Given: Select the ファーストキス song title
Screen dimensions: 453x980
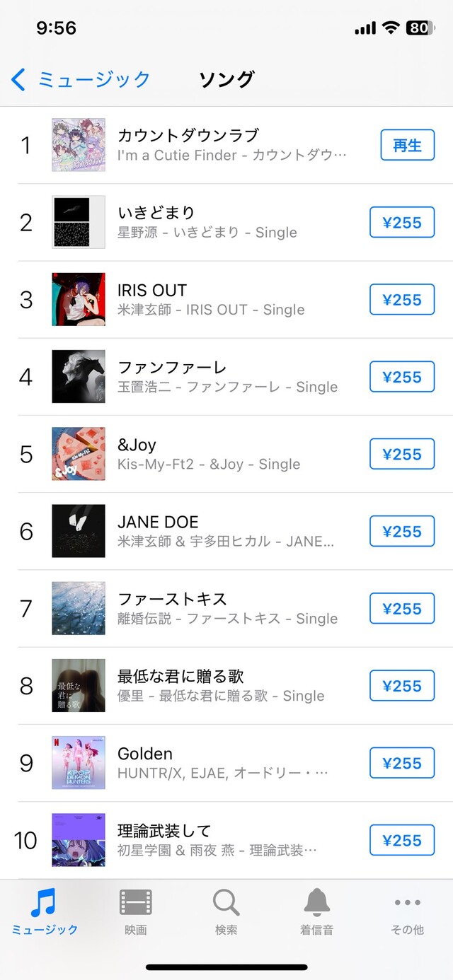Looking at the screenshot, I should point(172,599).
